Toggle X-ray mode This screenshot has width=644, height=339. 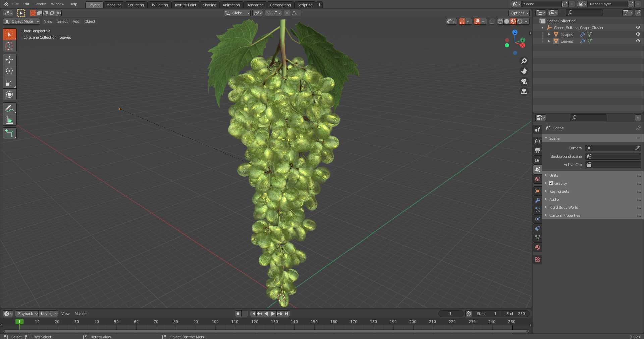(x=492, y=21)
